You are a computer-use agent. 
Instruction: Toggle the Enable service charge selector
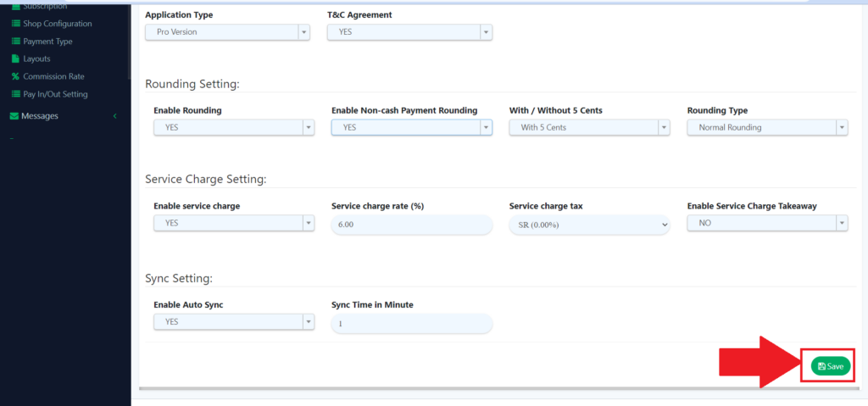click(x=233, y=223)
